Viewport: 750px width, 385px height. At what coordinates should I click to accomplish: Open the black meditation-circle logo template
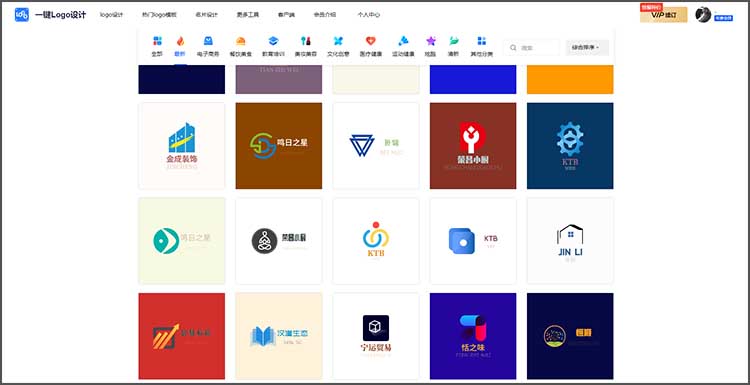click(x=279, y=241)
